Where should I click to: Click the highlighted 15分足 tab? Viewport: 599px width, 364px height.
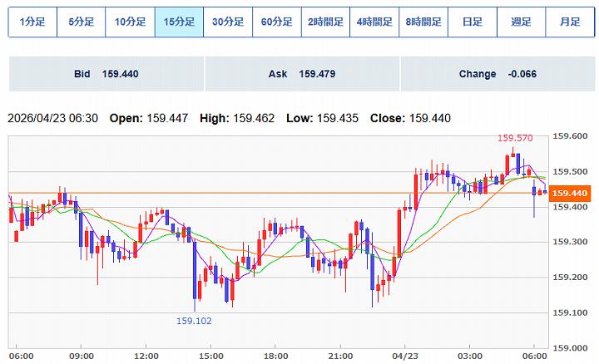click(x=179, y=22)
